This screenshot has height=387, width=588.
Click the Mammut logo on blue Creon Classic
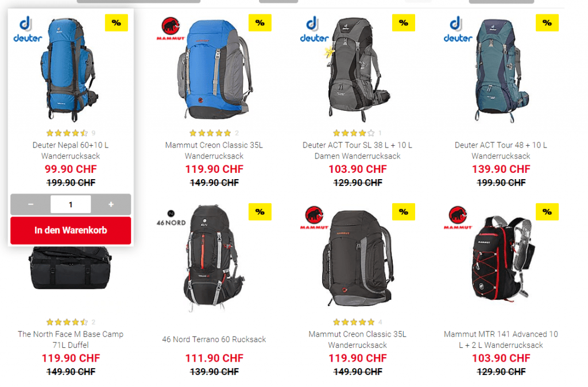click(170, 29)
